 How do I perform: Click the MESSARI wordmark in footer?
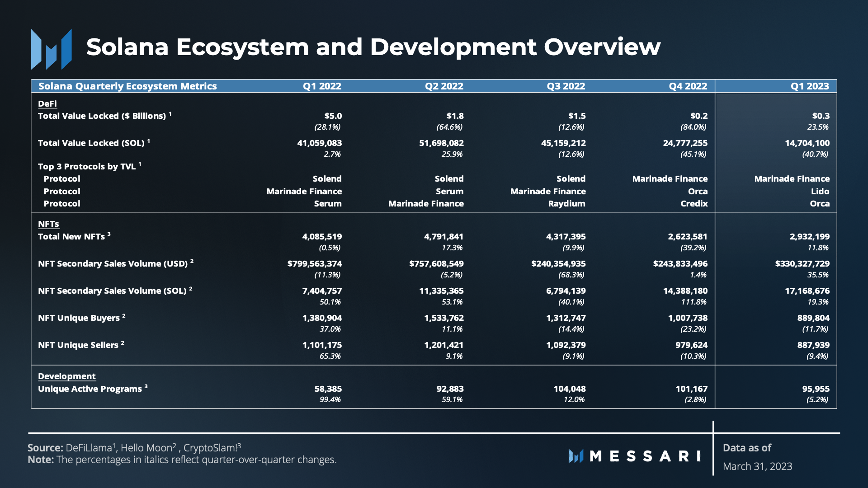pyautogui.click(x=645, y=456)
